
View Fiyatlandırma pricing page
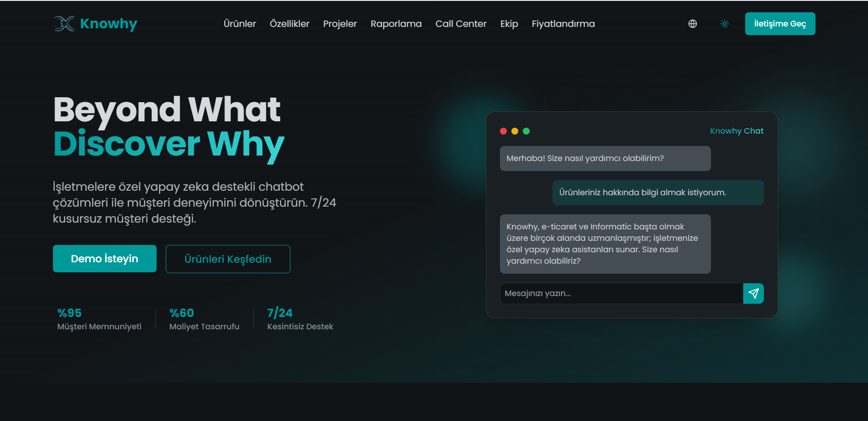563,24
